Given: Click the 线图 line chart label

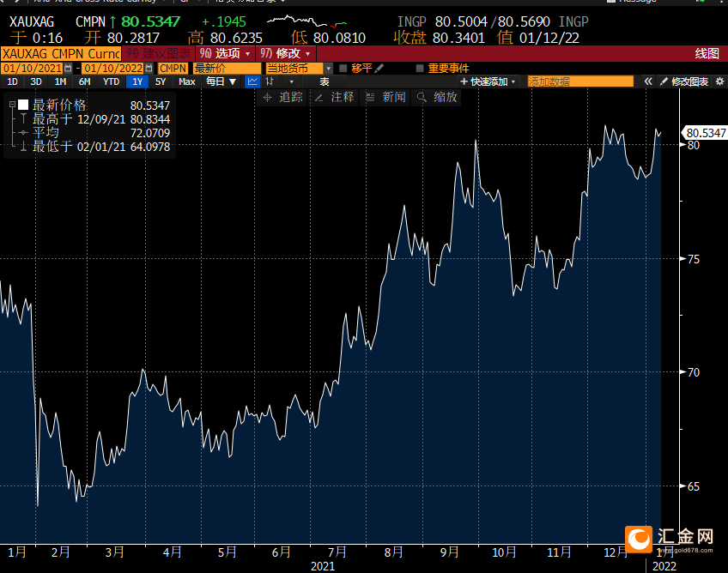Looking at the screenshot, I should coord(707,53).
